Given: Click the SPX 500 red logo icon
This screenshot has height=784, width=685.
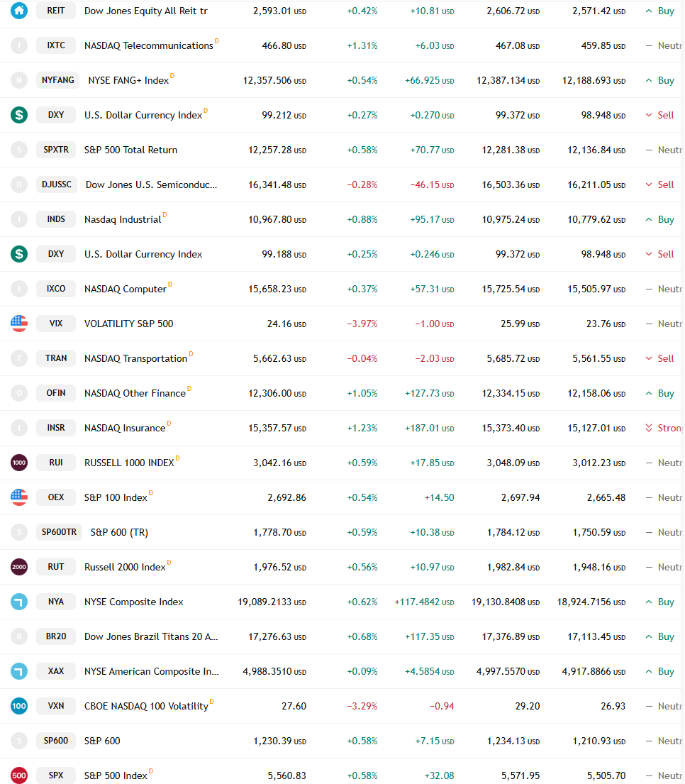Looking at the screenshot, I should point(19,775).
